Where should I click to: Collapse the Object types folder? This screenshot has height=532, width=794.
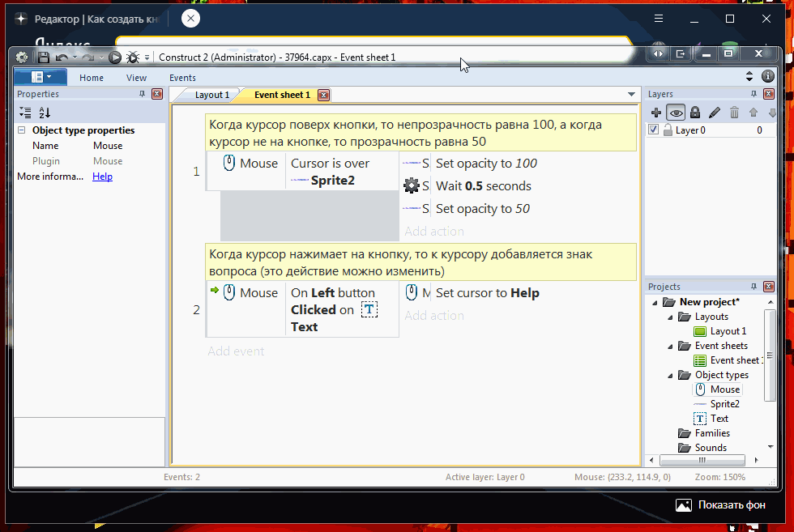(671, 376)
